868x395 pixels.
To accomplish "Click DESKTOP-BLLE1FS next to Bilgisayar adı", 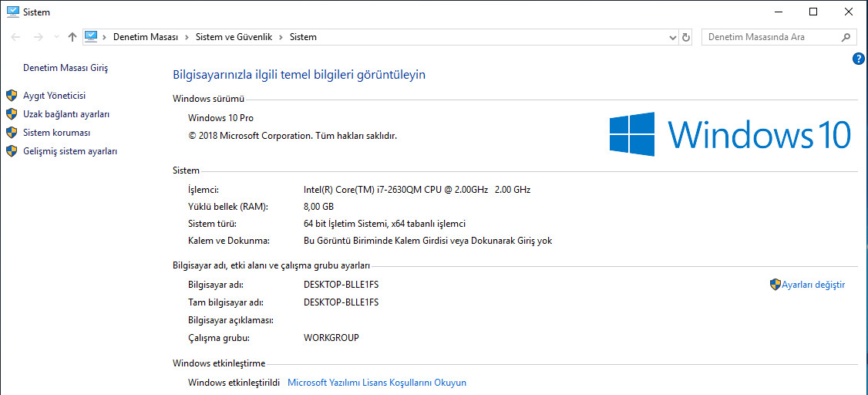I will click(x=341, y=285).
